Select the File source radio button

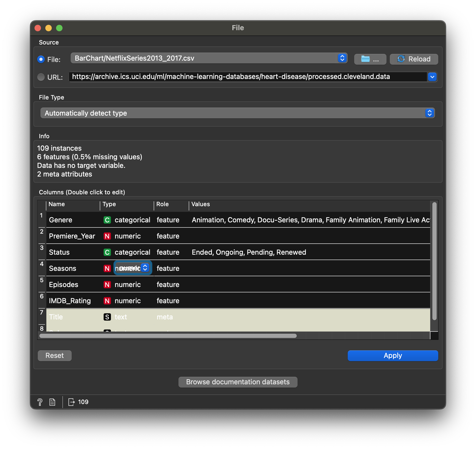tap(41, 59)
